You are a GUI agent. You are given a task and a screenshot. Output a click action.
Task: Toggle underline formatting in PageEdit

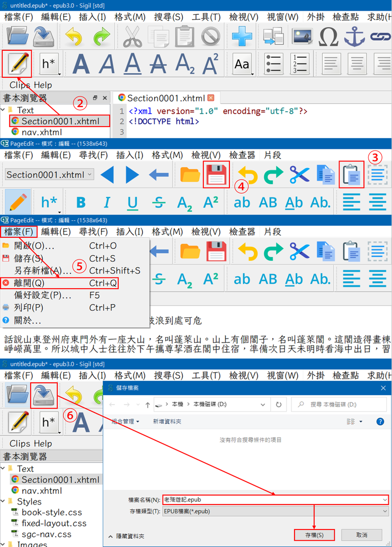click(x=133, y=202)
